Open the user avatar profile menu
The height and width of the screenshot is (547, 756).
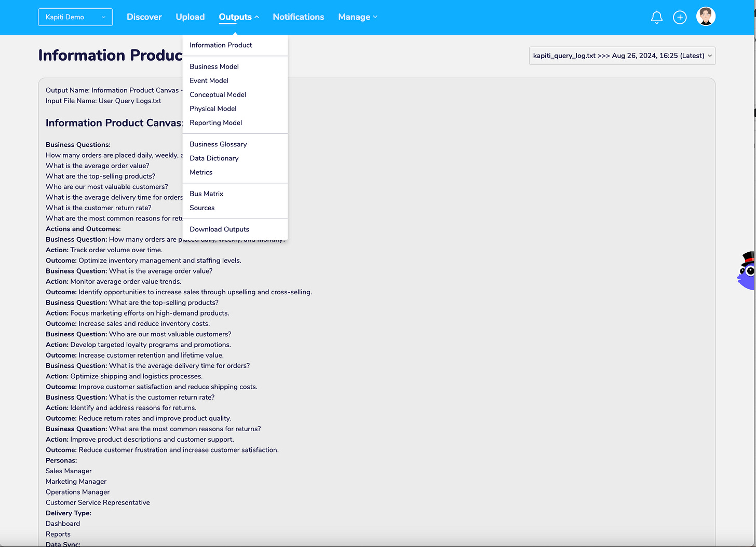tap(706, 17)
